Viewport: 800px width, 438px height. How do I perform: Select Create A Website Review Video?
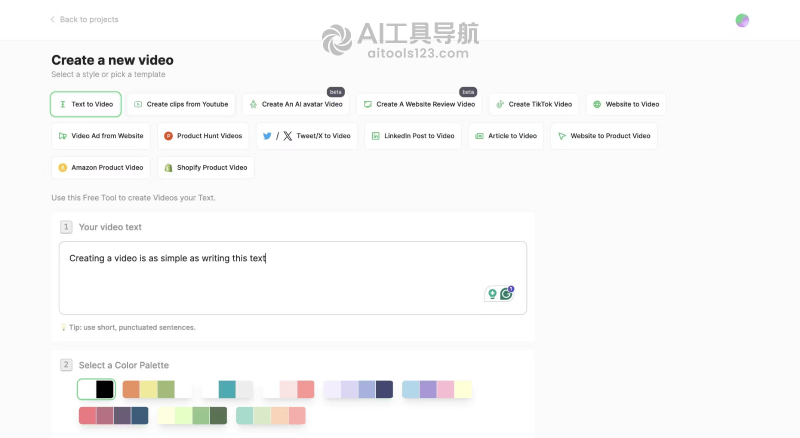click(x=419, y=104)
